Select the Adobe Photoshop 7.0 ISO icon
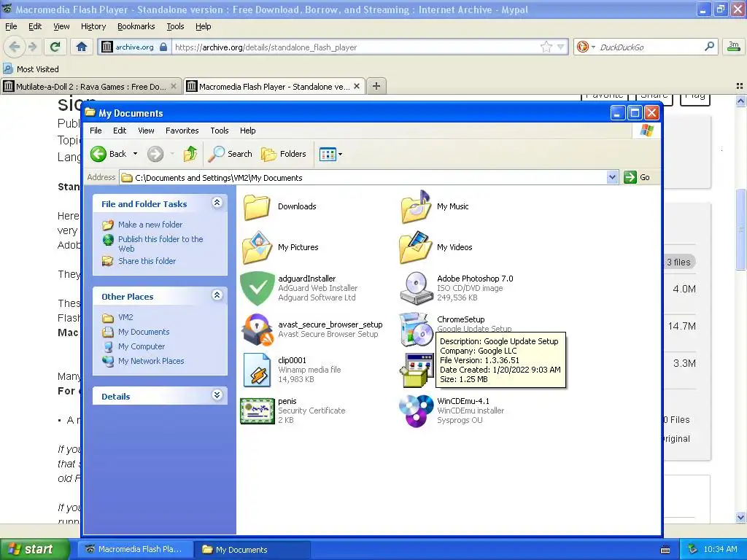The width and height of the screenshot is (747, 560). (x=416, y=289)
